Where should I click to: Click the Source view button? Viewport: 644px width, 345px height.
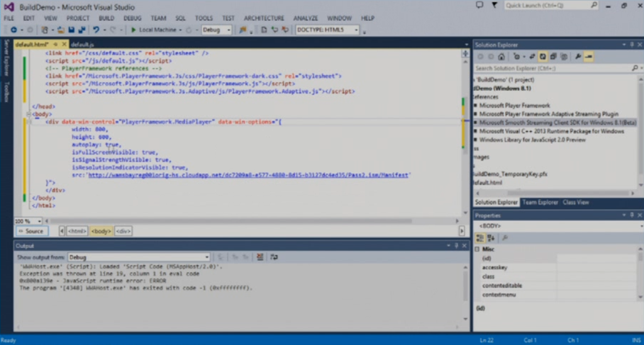pos(32,231)
